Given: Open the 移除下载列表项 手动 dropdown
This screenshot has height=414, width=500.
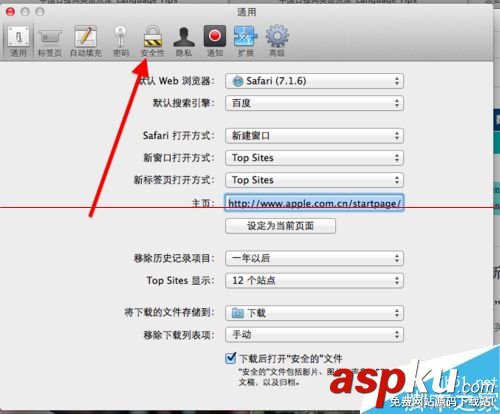Looking at the screenshot, I should pyautogui.click(x=314, y=335).
